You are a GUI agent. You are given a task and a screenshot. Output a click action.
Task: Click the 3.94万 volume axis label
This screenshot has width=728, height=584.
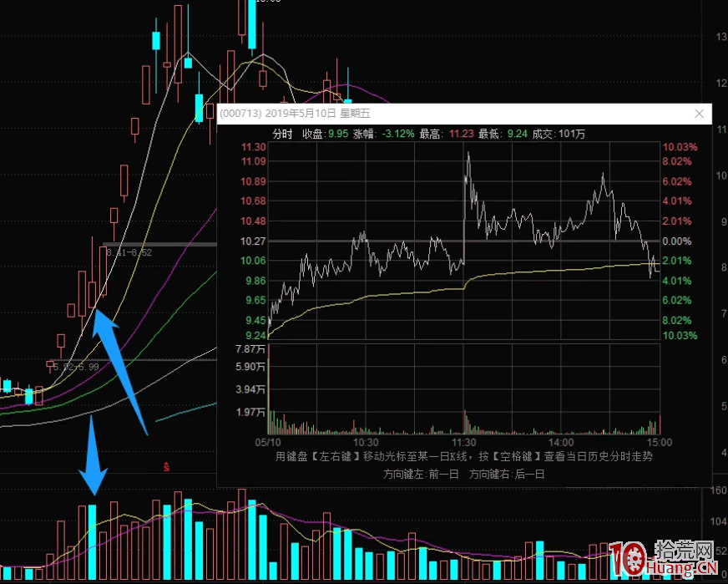point(250,389)
